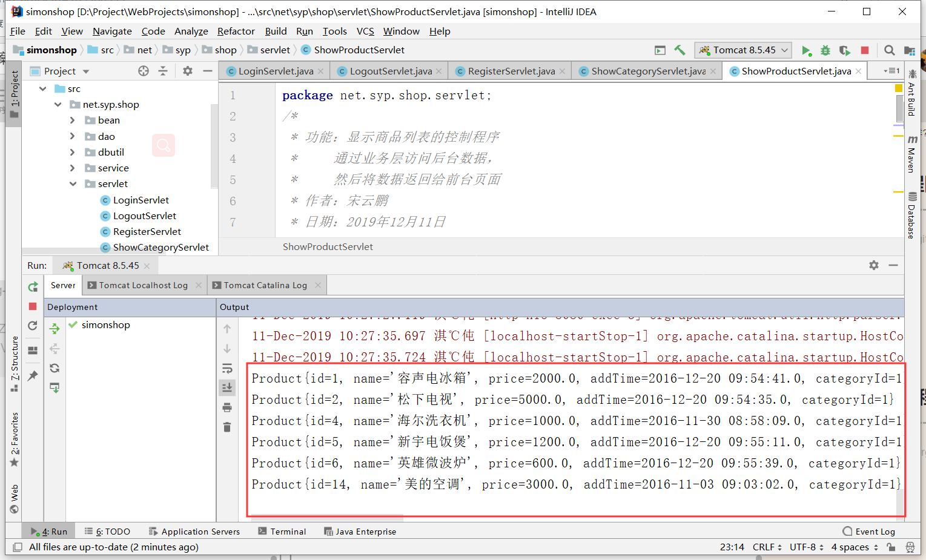Build project with the hammer icon
Viewport: 926px width, 560px height.
coord(680,50)
